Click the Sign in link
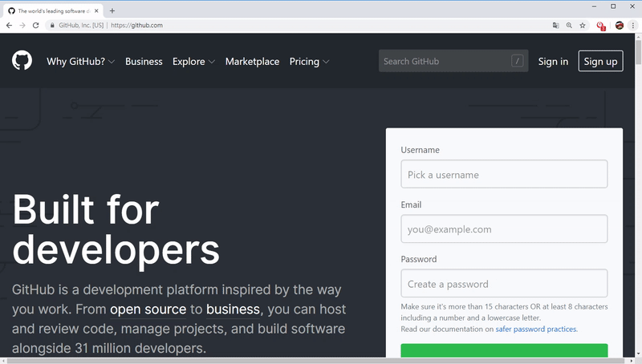This screenshot has height=364, width=642. [553, 62]
